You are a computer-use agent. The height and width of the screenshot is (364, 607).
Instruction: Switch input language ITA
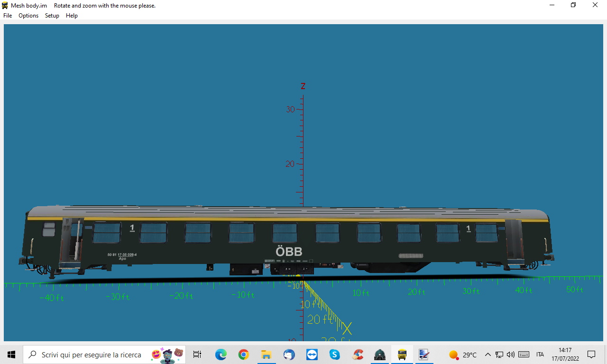(540, 355)
